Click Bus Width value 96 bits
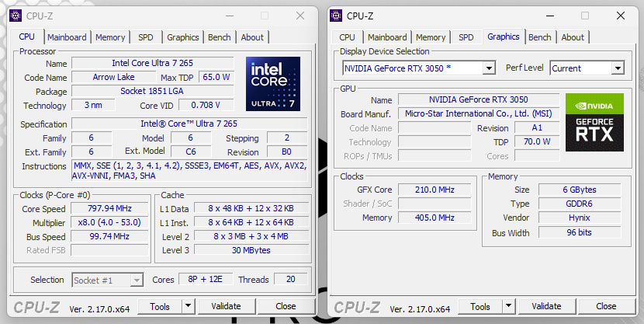 580,232
